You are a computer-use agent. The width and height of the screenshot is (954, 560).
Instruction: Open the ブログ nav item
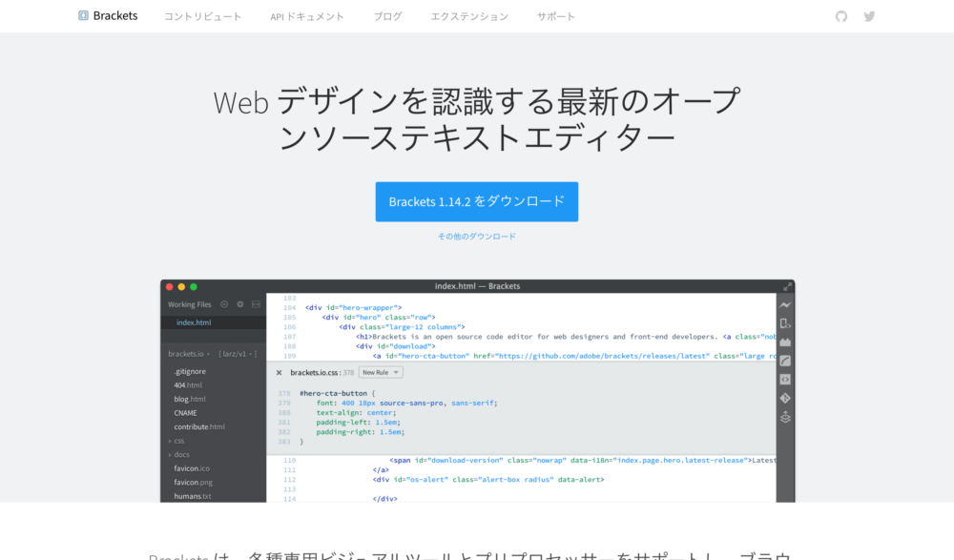[387, 16]
